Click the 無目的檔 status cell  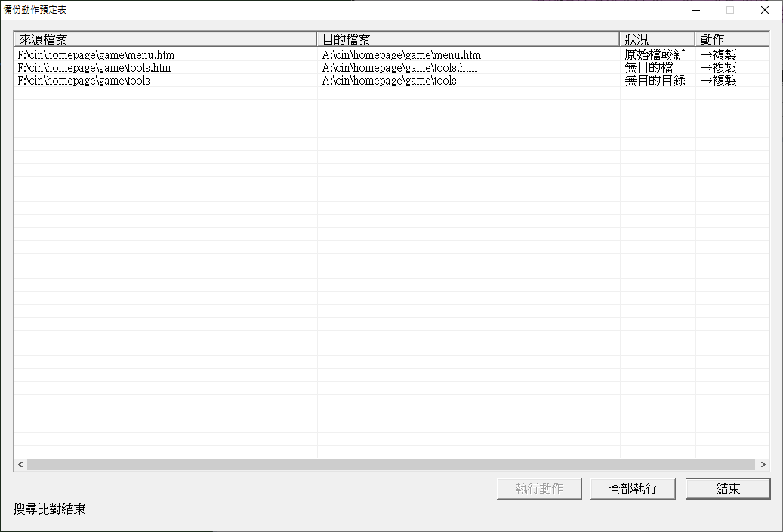click(648, 68)
